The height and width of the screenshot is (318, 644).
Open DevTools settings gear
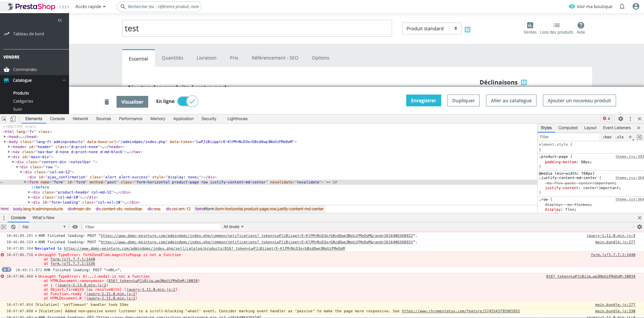621,119
